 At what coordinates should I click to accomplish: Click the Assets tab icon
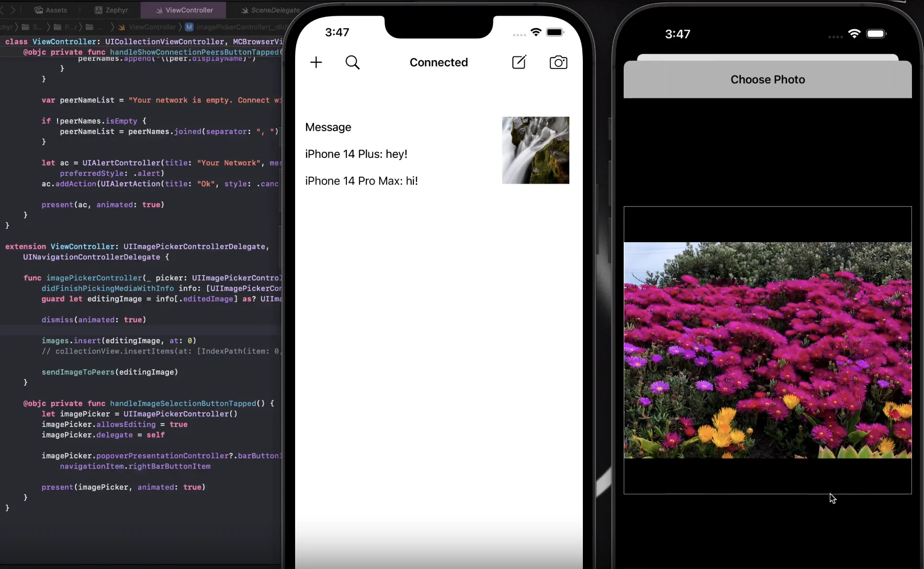pyautogui.click(x=39, y=10)
